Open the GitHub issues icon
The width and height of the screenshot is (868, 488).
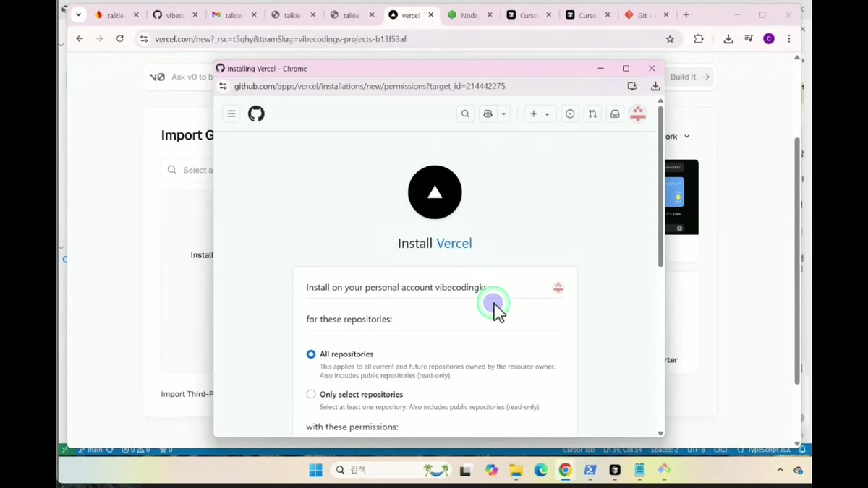[570, 114]
